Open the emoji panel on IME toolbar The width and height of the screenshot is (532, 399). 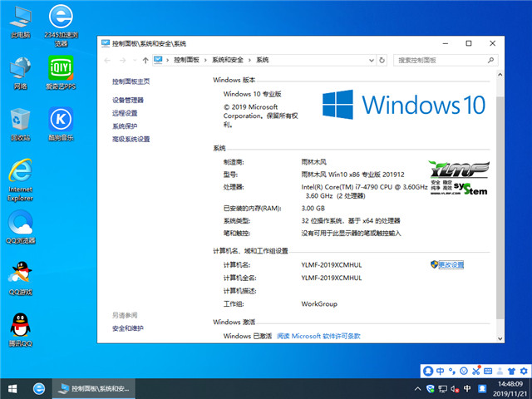[464, 371]
